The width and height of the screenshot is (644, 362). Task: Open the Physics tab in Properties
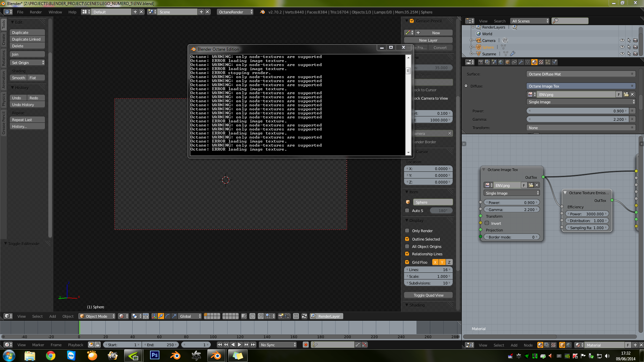click(554, 62)
